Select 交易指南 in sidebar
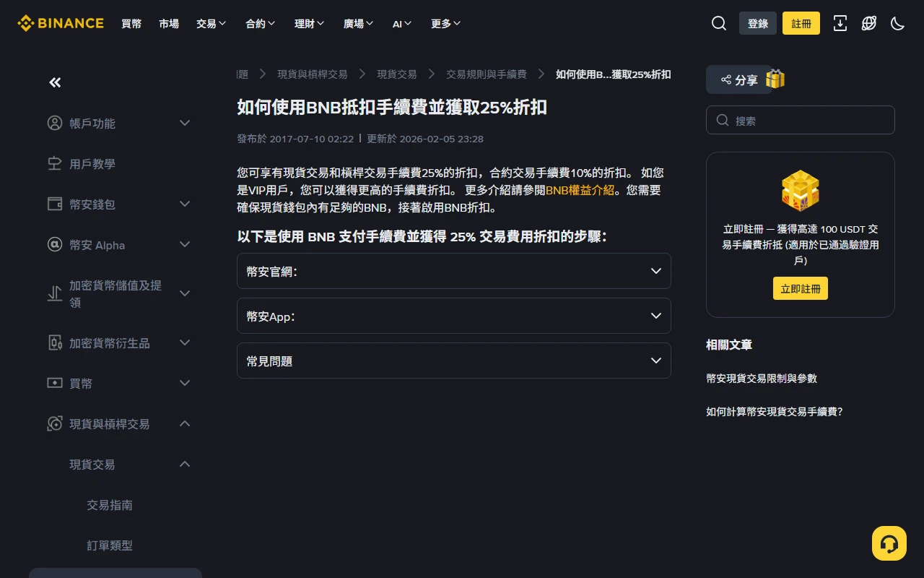The width and height of the screenshot is (924, 578). (110, 504)
